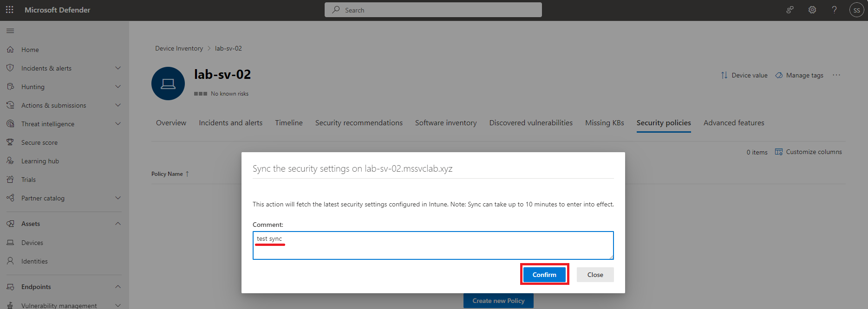Click the Device value label
This screenshot has height=309, width=868.
tap(750, 75)
